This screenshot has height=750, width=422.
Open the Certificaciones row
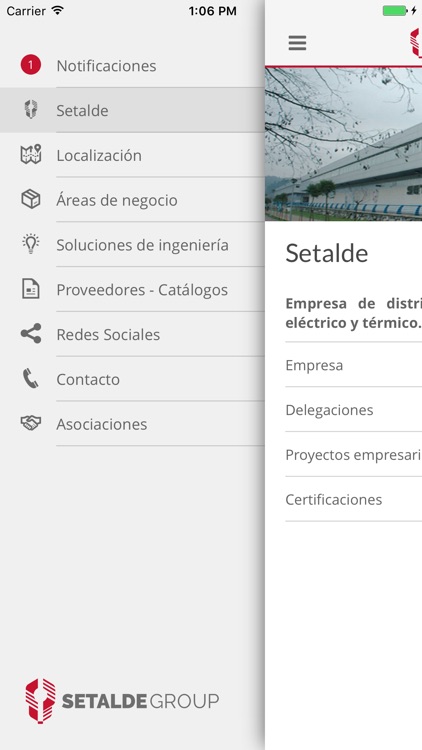click(x=354, y=499)
